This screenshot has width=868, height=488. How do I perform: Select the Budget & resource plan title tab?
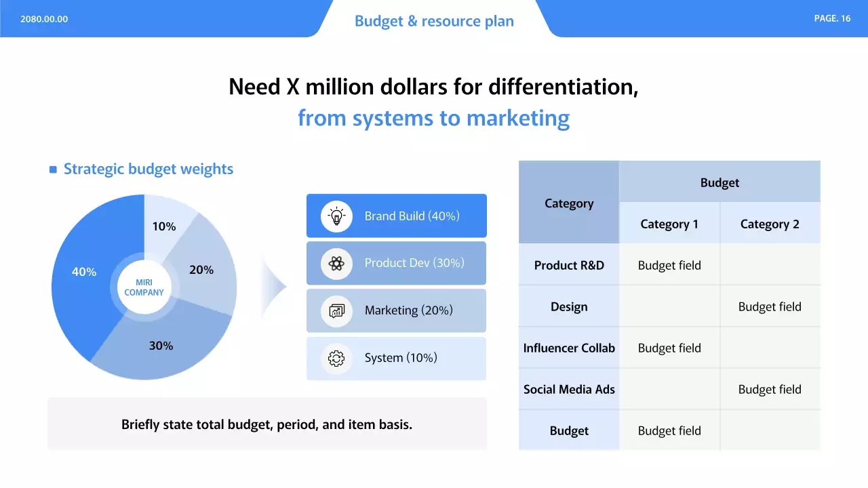tap(434, 21)
